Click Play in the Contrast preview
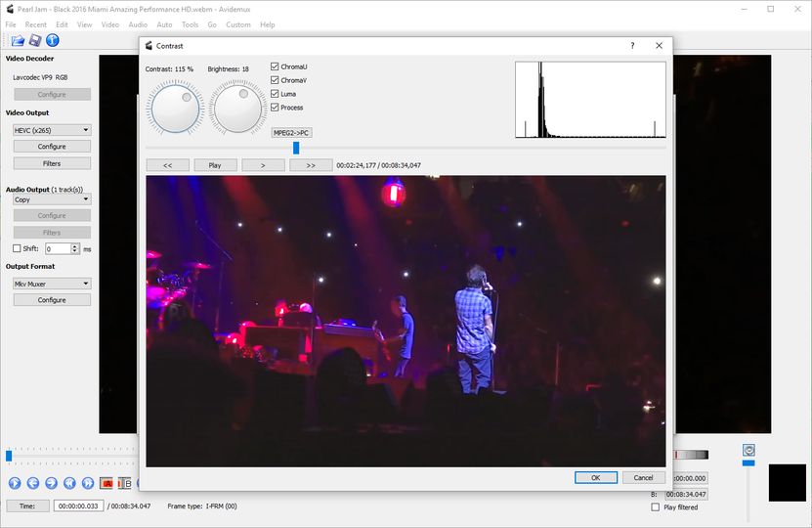812x528 pixels. click(215, 165)
